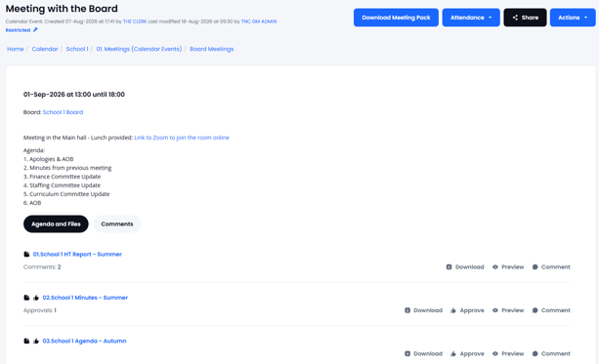Click the share icon in Share button
This screenshot has width=599, height=364.
[x=515, y=18]
